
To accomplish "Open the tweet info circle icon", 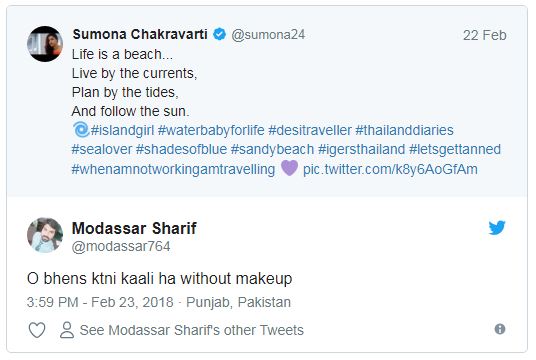I will 500,329.
